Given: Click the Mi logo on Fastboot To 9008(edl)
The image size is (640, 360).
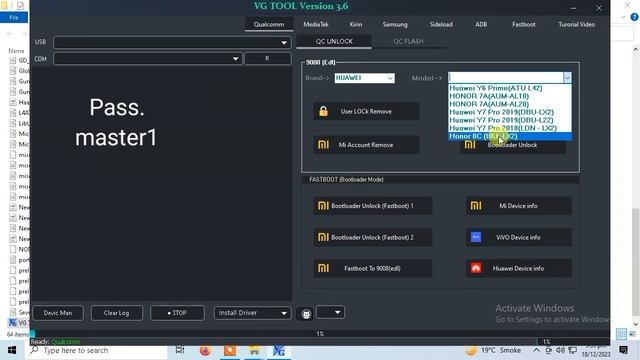Looking at the screenshot, I should tap(323, 268).
